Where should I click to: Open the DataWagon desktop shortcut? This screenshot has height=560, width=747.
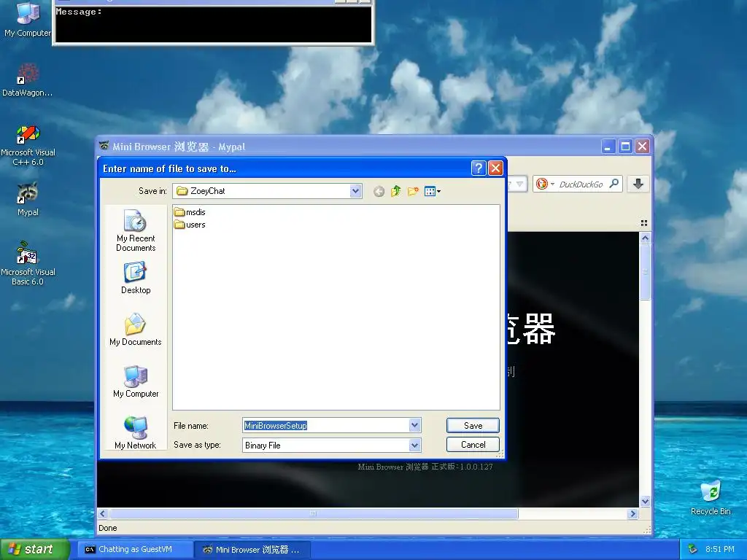click(28, 79)
